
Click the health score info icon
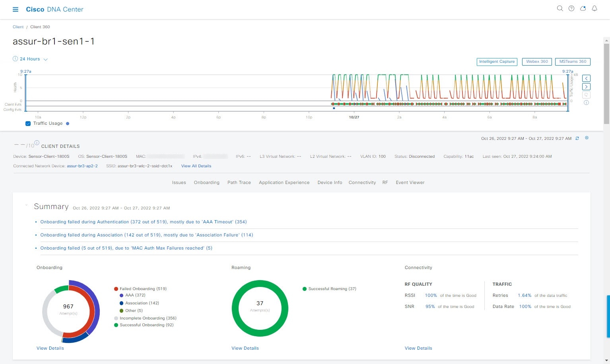click(x=37, y=143)
